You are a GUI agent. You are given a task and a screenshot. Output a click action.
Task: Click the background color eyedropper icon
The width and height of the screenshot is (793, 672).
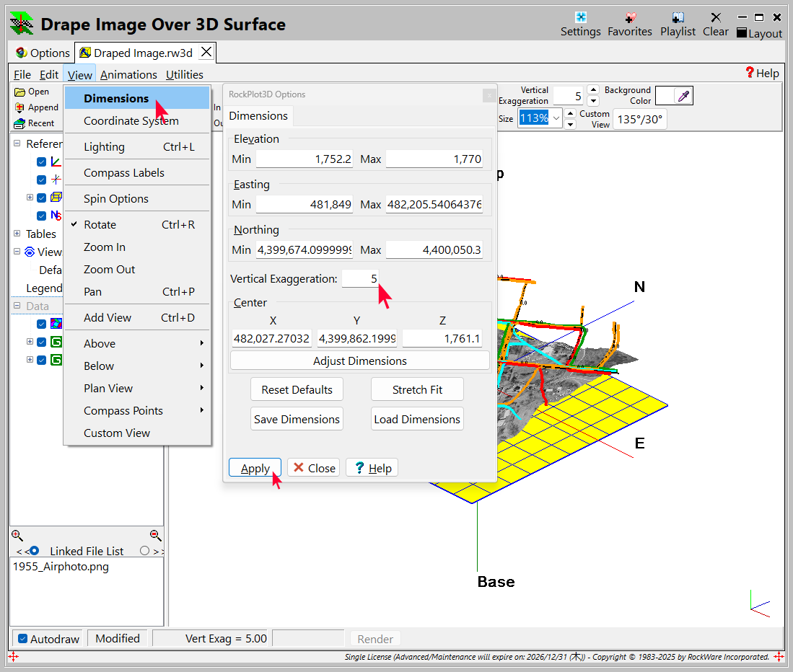pos(683,96)
